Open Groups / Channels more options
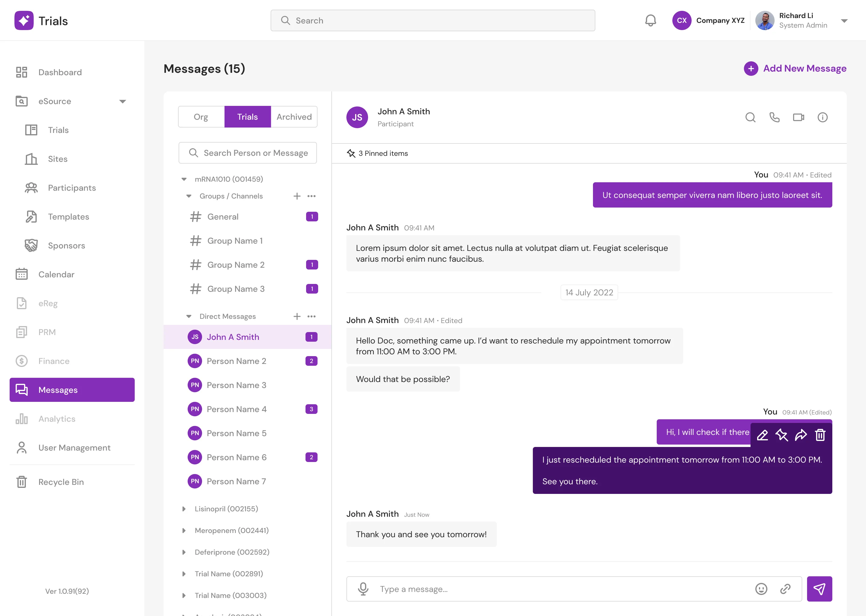The width and height of the screenshot is (866, 616). coord(312,196)
